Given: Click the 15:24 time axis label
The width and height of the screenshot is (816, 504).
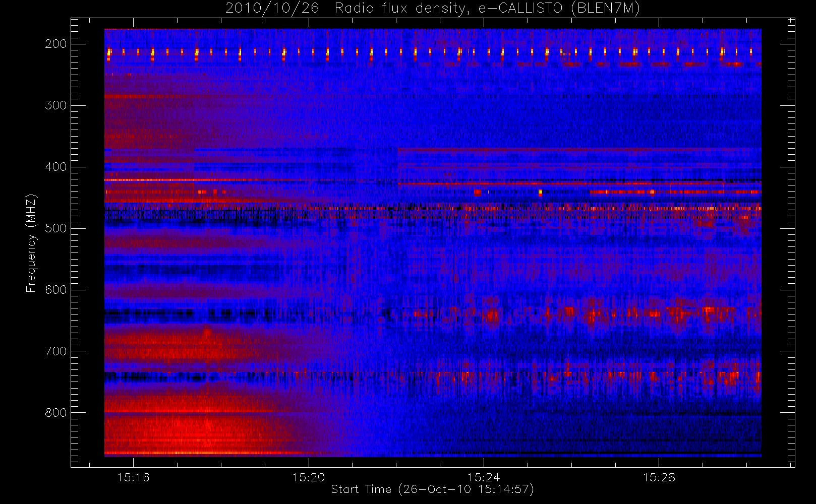Looking at the screenshot, I should pos(484,477).
